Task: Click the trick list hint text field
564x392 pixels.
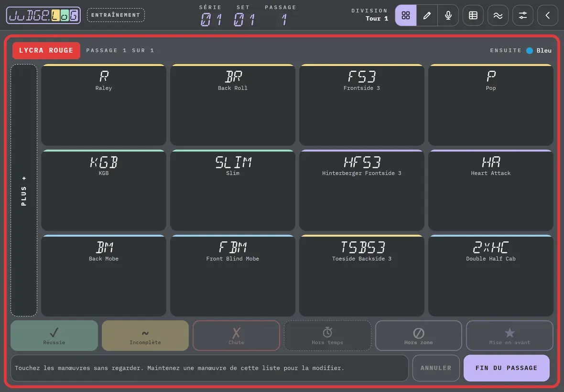Action: (209, 368)
